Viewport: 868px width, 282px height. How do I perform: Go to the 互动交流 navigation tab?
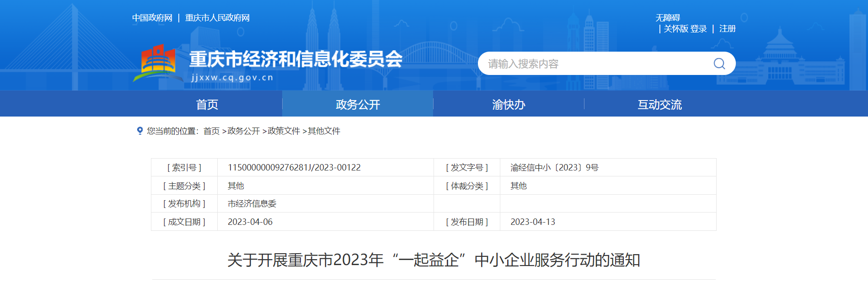pos(659,105)
